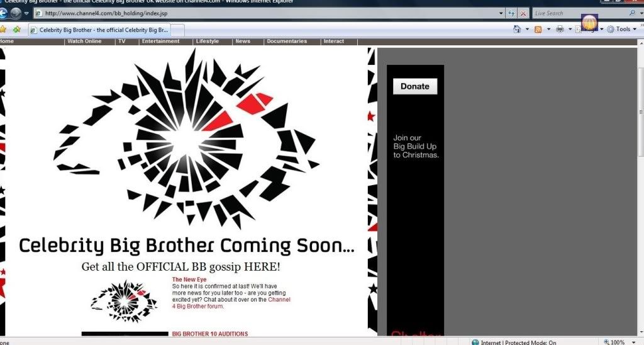Open the recent pages dropdown beside Forward

tap(26, 13)
